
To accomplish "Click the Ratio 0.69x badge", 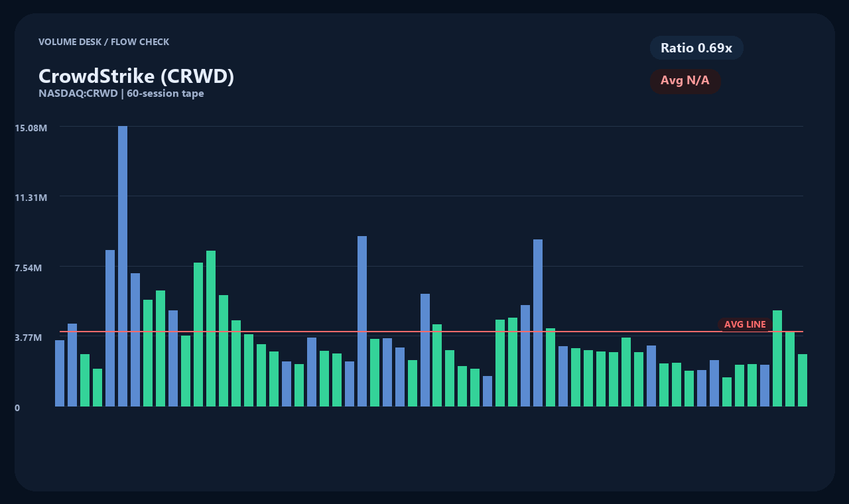I will 696,48.
